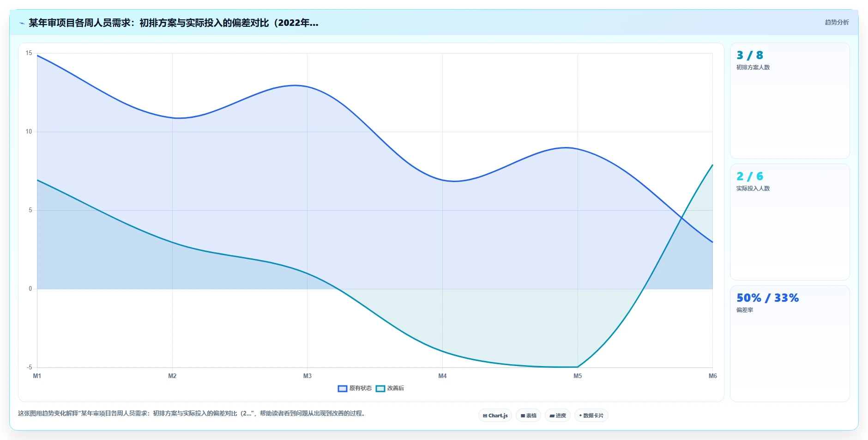The image size is (868, 440).
Task: Click the Chart.js chip icon
Action: [485, 416]
